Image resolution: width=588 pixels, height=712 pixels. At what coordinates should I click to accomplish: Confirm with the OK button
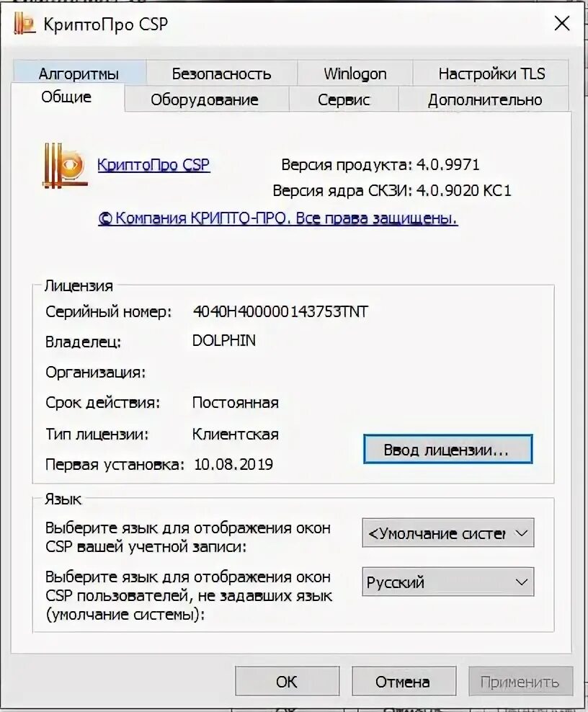(287, 681)
